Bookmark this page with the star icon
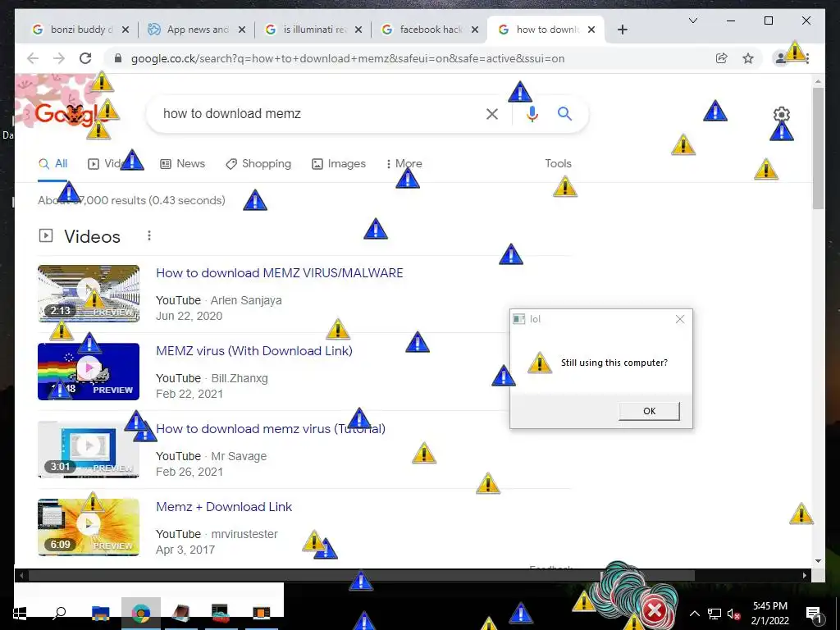Image resolution: width=840 pixels, height=630 pixels. [x=748, y=58]
